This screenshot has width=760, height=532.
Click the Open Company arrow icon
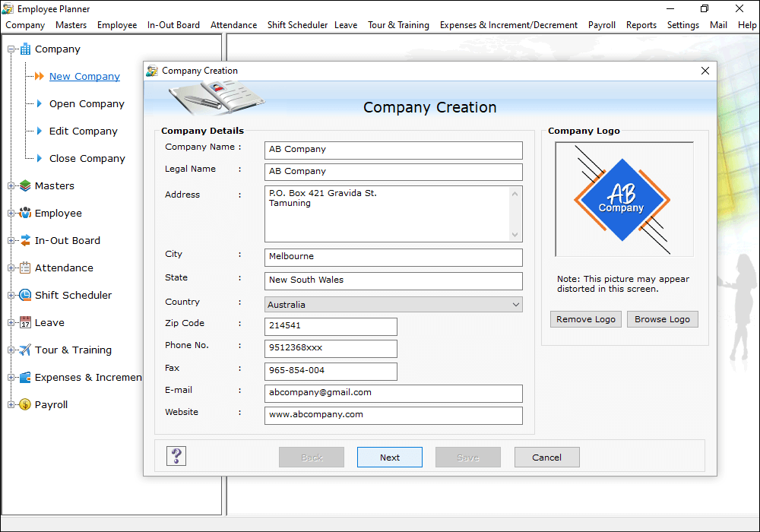click(40, 103)
